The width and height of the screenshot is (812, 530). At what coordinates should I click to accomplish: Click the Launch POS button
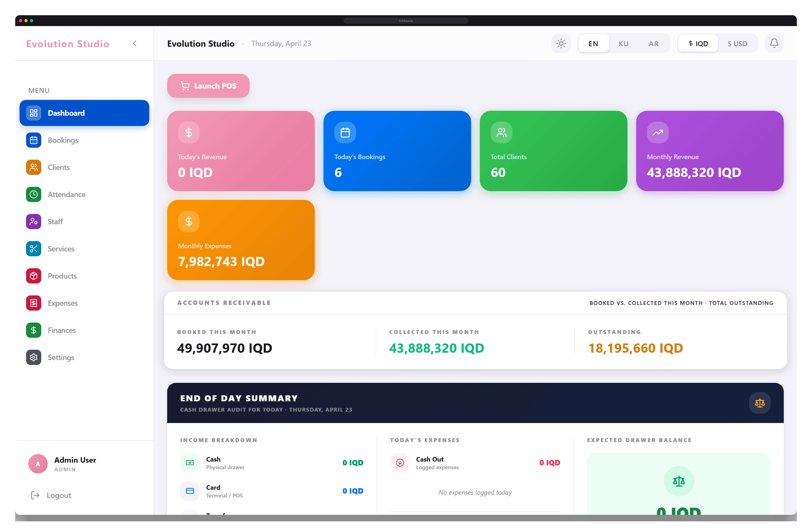208,86
